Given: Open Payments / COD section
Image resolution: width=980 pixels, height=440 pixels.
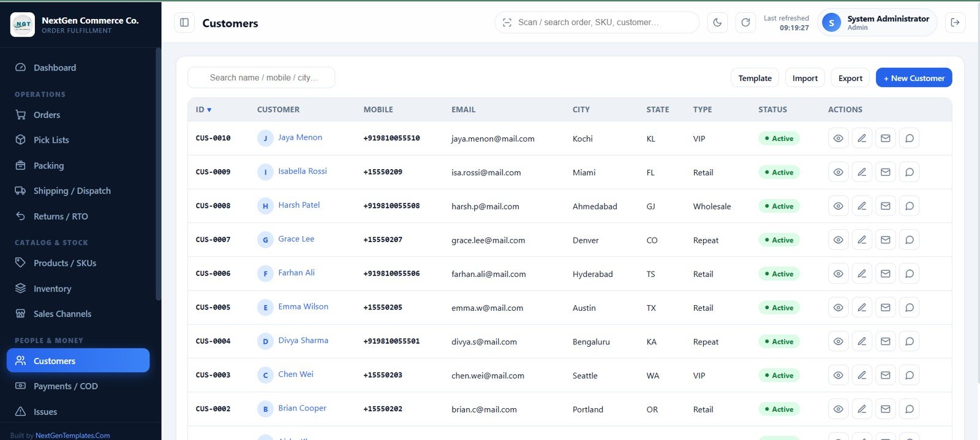Looking at the screenshot, I should (78, 386).
